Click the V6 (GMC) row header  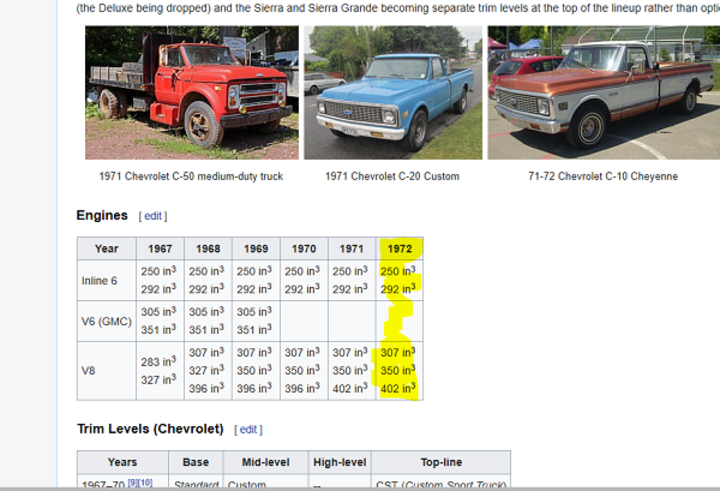click(x=106, y=321)
